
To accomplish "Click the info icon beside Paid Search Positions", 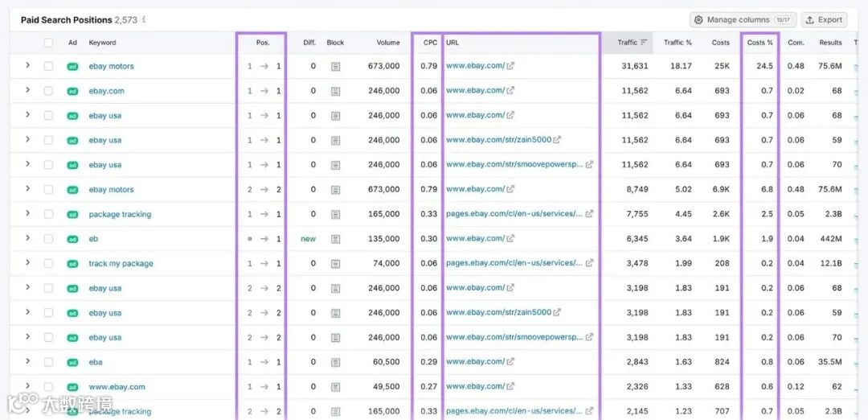I will coord(144,19).
